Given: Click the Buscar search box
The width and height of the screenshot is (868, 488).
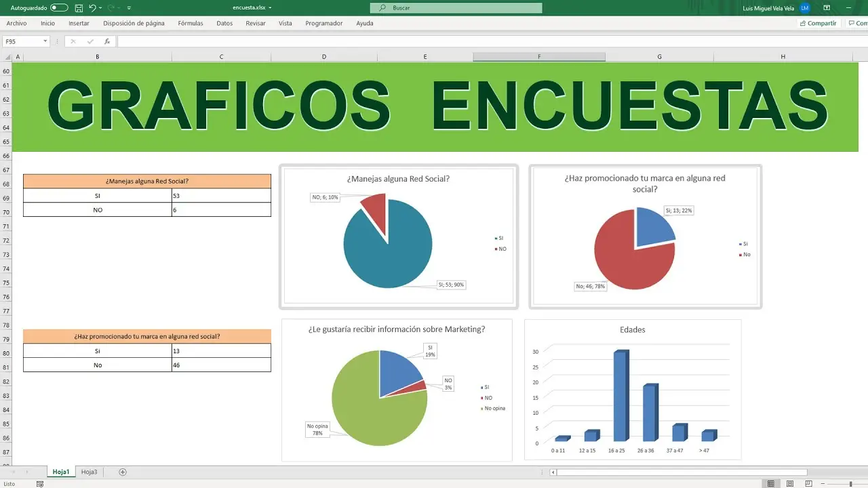Looking at the screenshot, I should (456, 8).
